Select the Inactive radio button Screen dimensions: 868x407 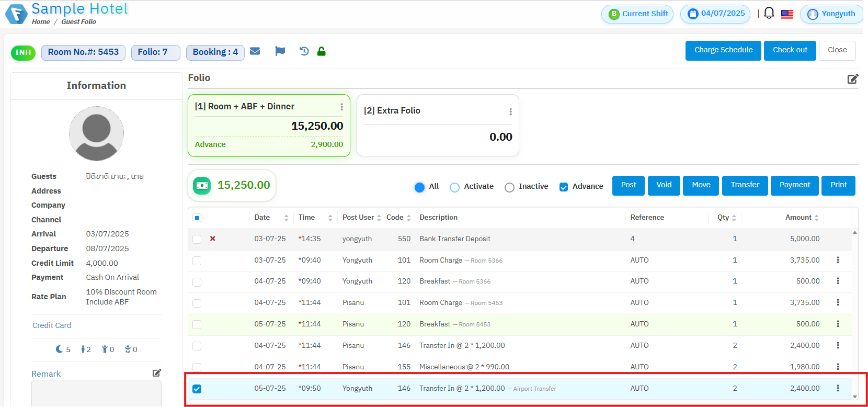(x=509, y=187)
